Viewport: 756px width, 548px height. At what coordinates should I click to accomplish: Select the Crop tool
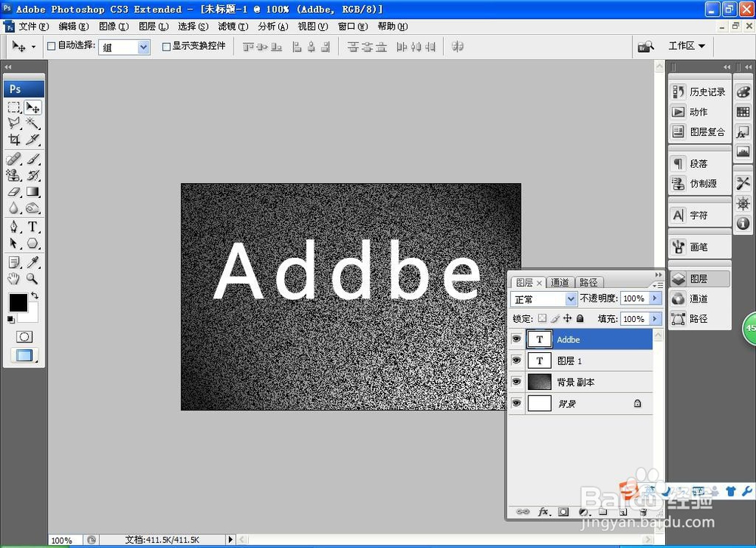tap(14, 140)
